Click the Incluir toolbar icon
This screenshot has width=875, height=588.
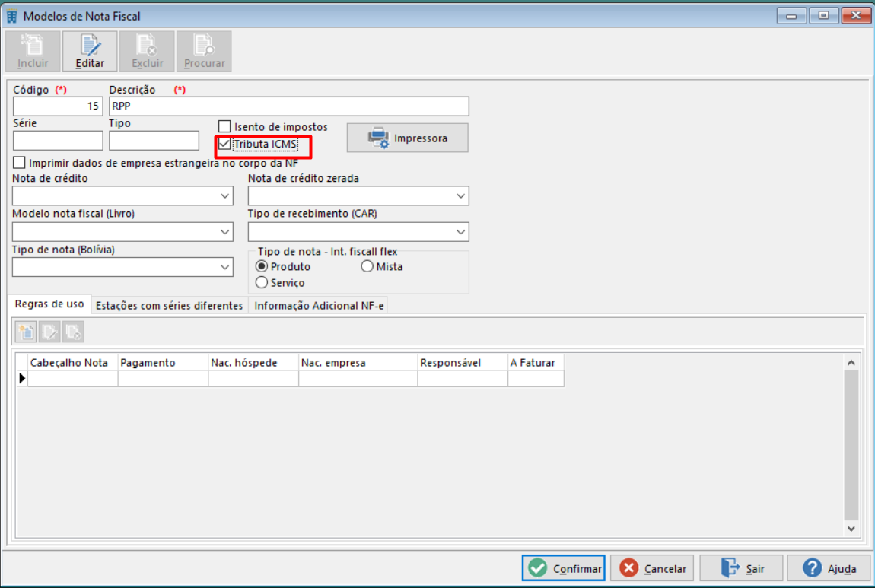pos(33,51)
